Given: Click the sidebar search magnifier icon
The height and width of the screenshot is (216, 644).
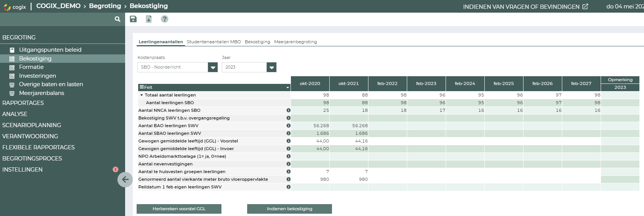Looking at the screenshot, I should click(x=117, y=19).
